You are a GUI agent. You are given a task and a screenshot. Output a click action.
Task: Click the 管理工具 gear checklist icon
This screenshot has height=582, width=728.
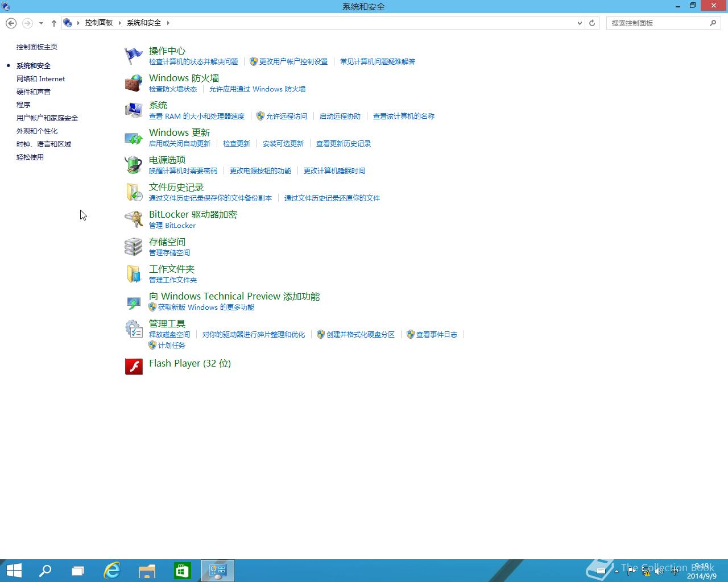pos(134,329)
